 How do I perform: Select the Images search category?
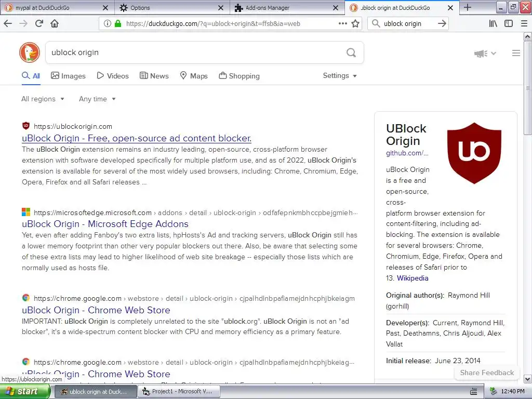68,76
